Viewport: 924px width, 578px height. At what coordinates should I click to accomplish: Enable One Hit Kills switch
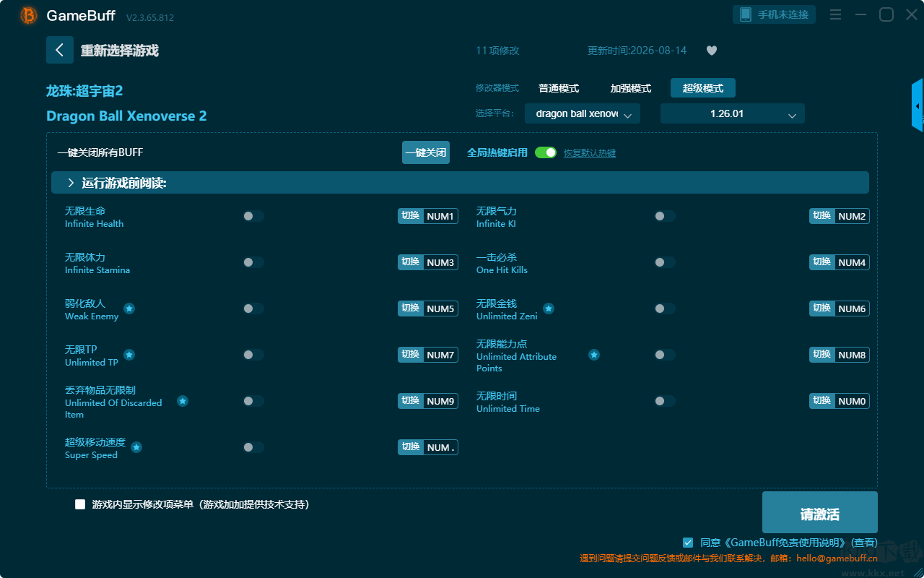[665, 262]
